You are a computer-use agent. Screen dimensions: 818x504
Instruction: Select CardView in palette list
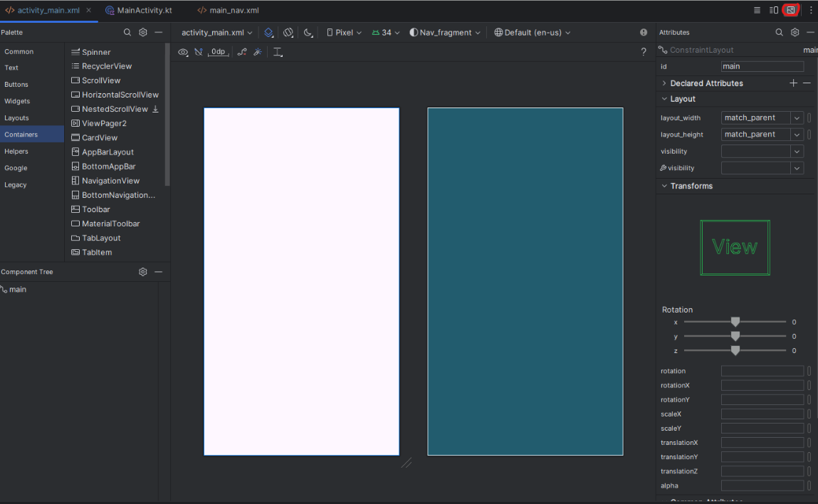(99, 137)
